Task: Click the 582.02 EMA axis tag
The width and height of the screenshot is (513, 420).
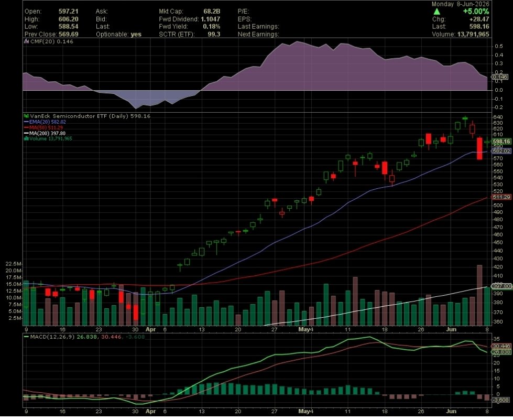Action: (501, 151)
